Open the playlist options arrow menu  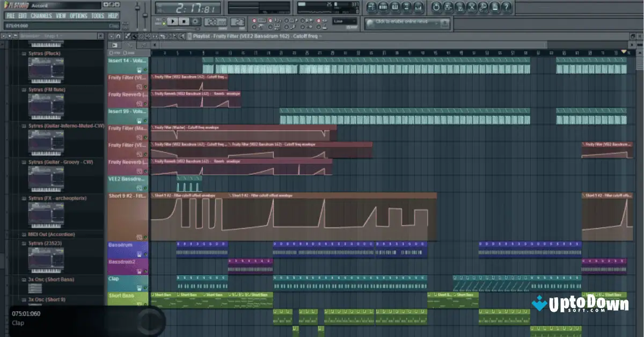pos(111,36)
